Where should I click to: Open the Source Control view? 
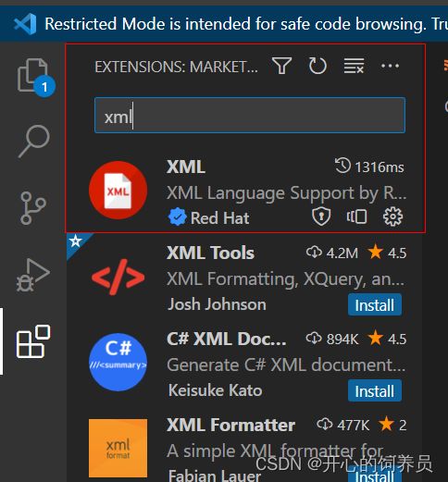(33, 208)
